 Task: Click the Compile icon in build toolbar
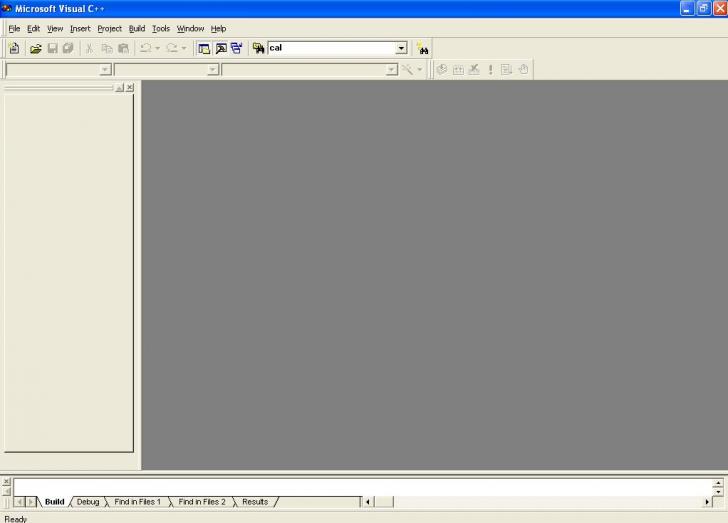pyautogui.click(x=442, y=70)
